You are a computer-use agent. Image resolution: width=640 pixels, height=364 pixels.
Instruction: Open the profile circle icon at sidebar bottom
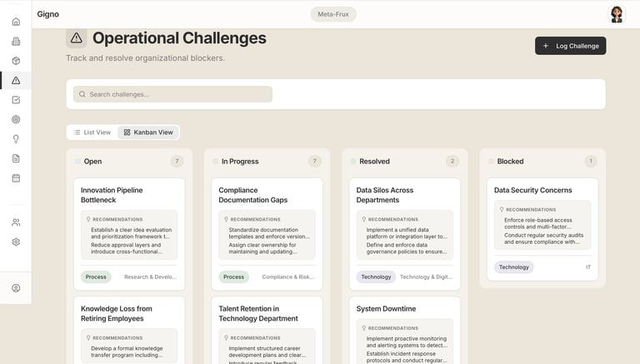tap(16, 288)
